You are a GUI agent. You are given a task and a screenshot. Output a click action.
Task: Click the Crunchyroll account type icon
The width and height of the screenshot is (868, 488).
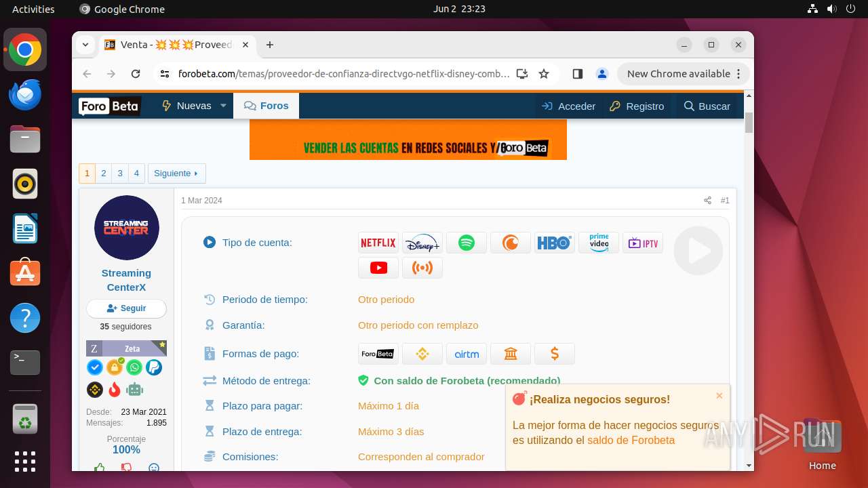511,243
